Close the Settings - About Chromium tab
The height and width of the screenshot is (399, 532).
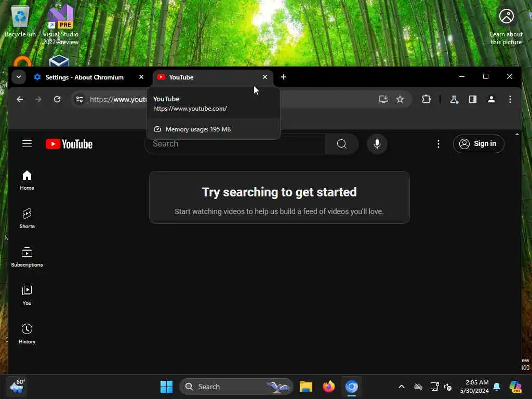click(x=141, y=77)
